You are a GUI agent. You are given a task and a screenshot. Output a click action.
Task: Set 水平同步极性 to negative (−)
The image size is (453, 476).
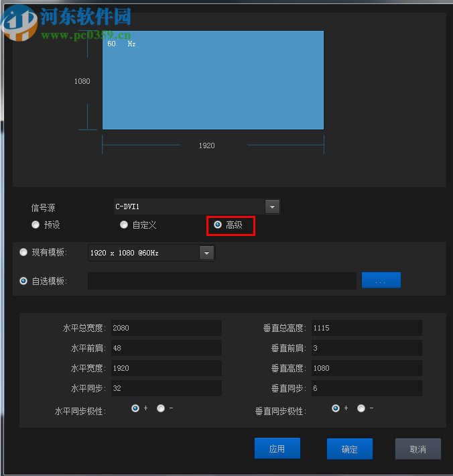161,408
